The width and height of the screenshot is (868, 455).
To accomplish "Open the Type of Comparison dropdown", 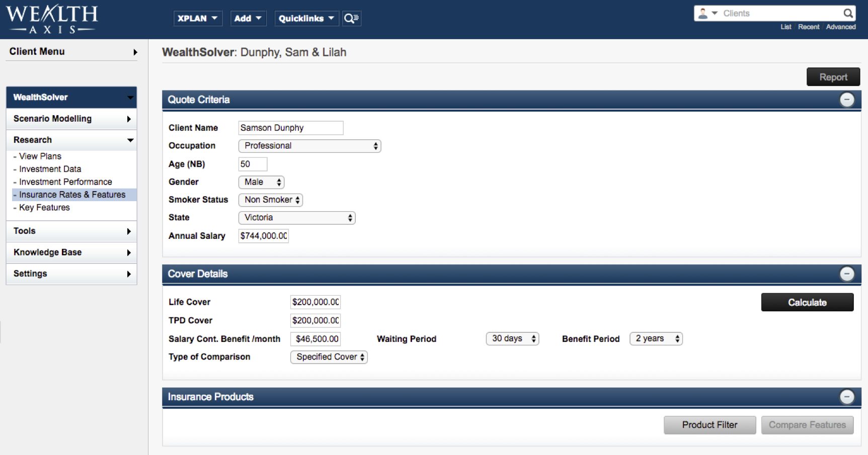I will (x=329, y=357).
